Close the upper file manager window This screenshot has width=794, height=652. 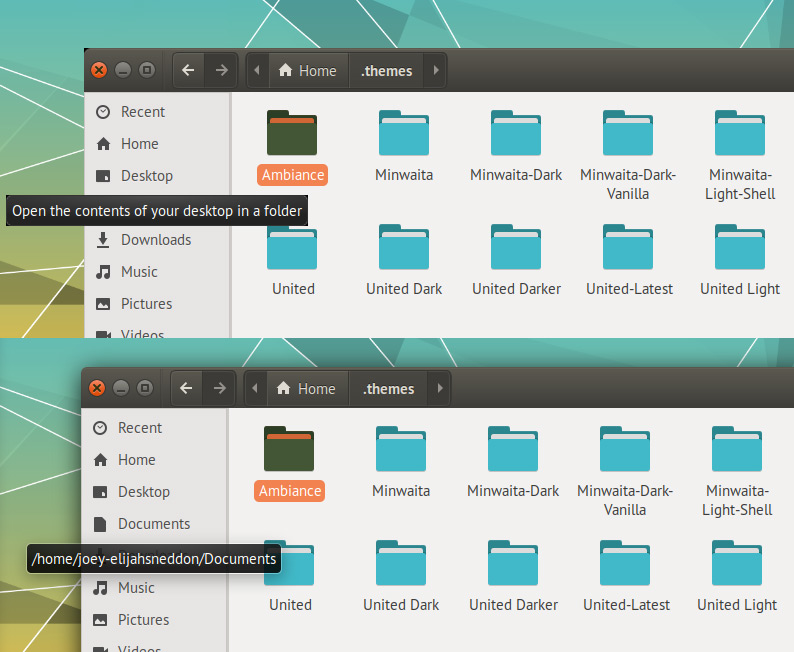tap(99, 70)
